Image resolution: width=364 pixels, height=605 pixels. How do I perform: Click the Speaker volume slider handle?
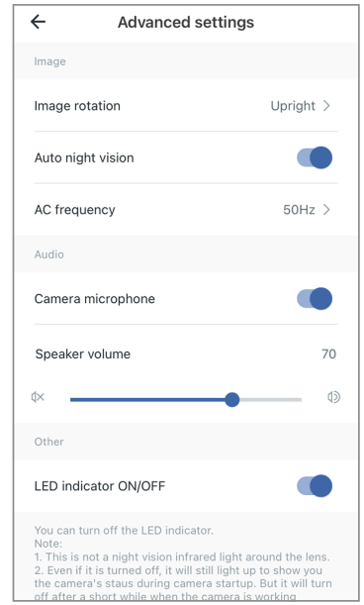point(231,399)
